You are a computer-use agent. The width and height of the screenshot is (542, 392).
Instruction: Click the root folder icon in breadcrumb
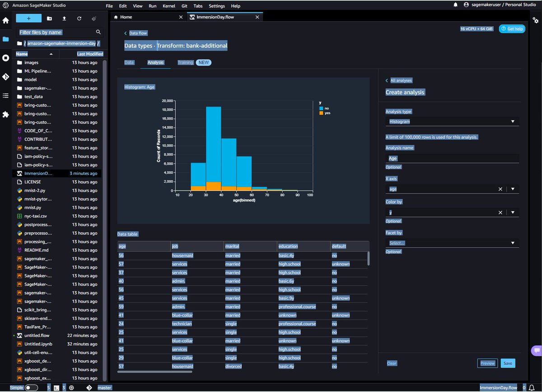19,43
